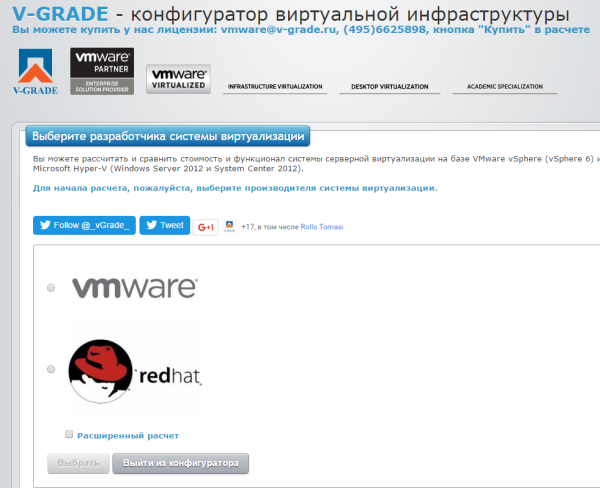Click the V-GRADE title heading
Viewport: 600px width, 488px height.
[x=291, y=14]
